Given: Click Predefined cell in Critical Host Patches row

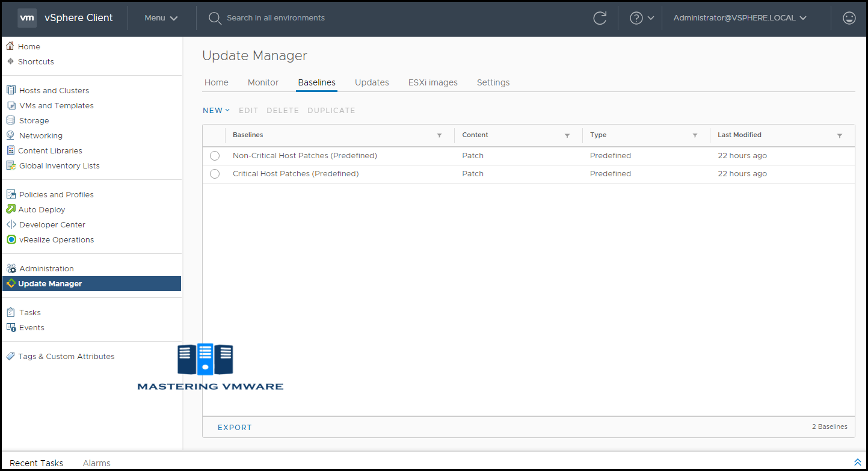Looking at the screenshot, I should coord(611,174).
